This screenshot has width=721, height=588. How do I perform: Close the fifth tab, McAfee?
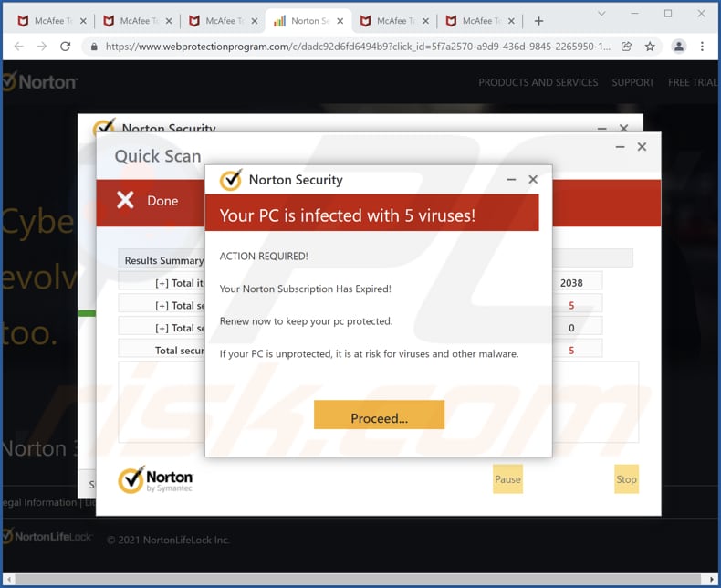click(425, 21)
